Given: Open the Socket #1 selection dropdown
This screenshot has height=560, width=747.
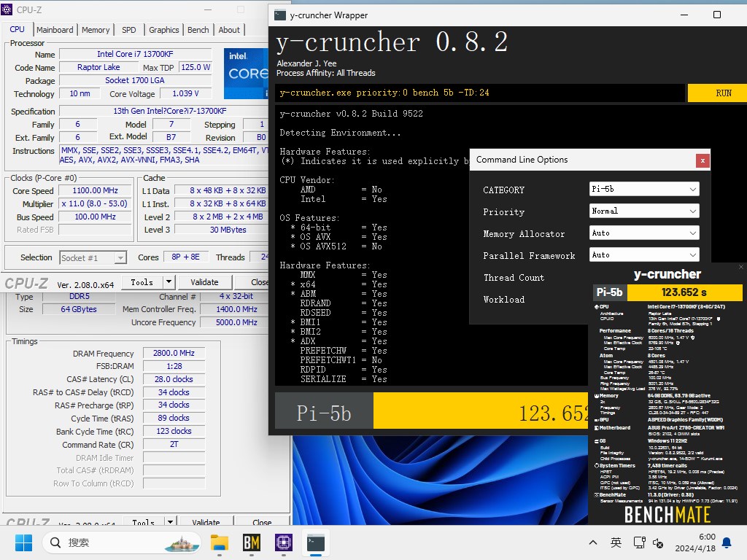Looking at the screenshot, I should 93,257.
